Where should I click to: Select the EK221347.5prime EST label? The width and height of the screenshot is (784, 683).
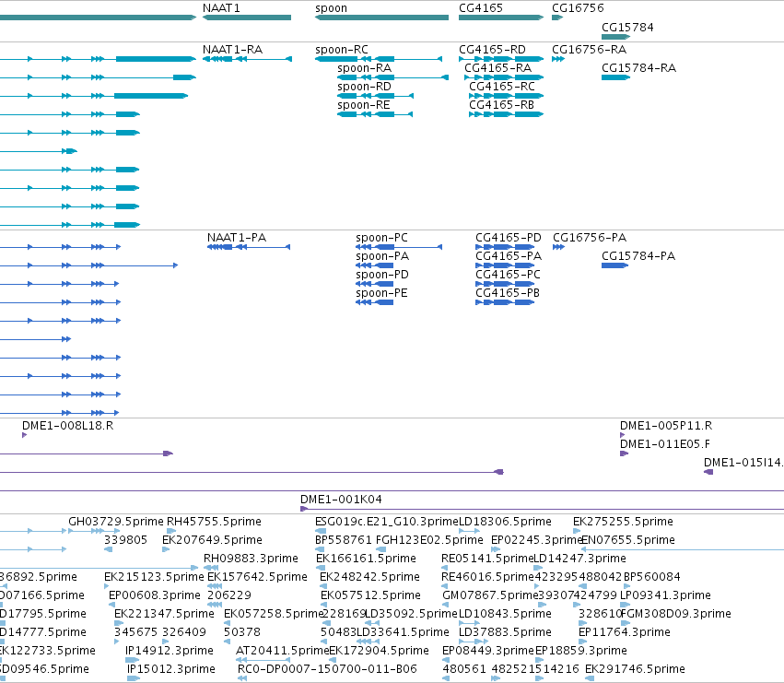coord(164,615)
